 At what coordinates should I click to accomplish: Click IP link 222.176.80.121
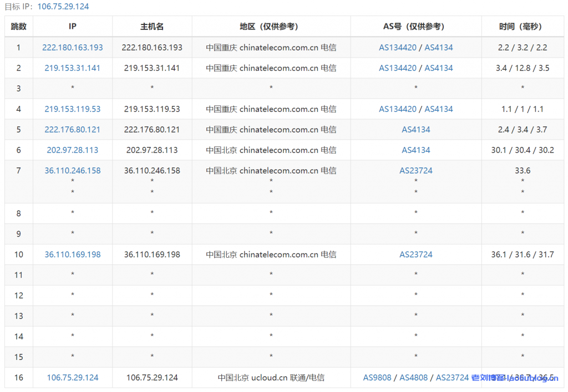73,130
